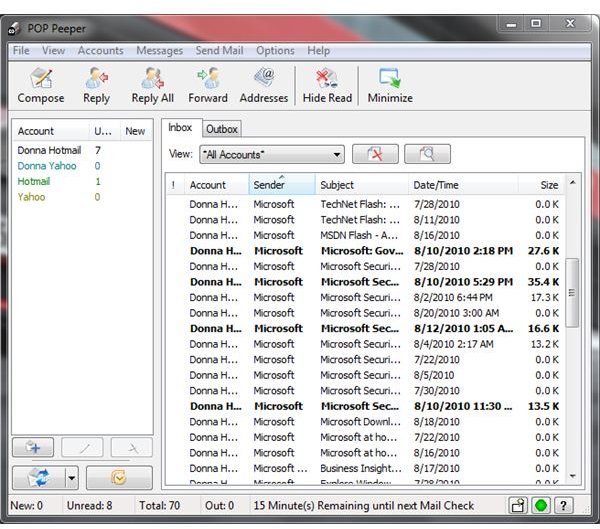Open the Addresses book icon
Viewport: 600px width, 529px height.
click(x=264, y=85)
